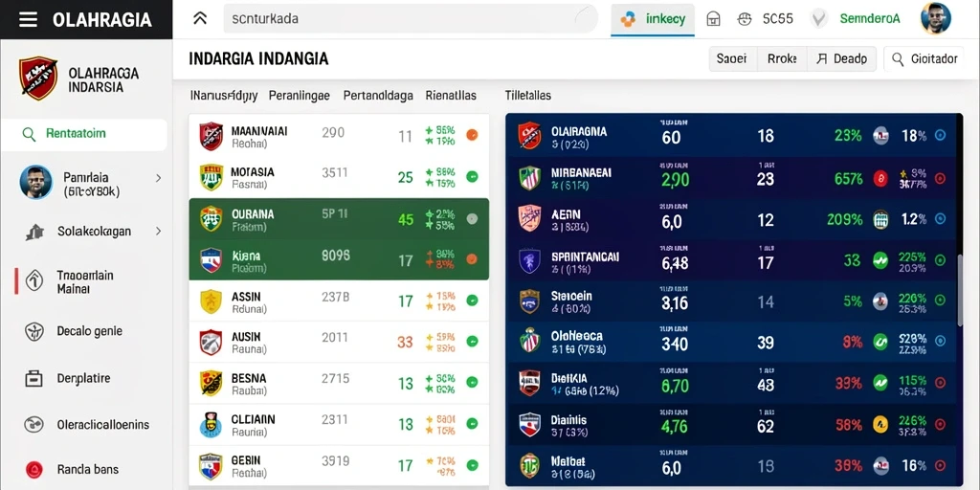
Task: Click the GEBIN team crest
Action: click(211, 466)
